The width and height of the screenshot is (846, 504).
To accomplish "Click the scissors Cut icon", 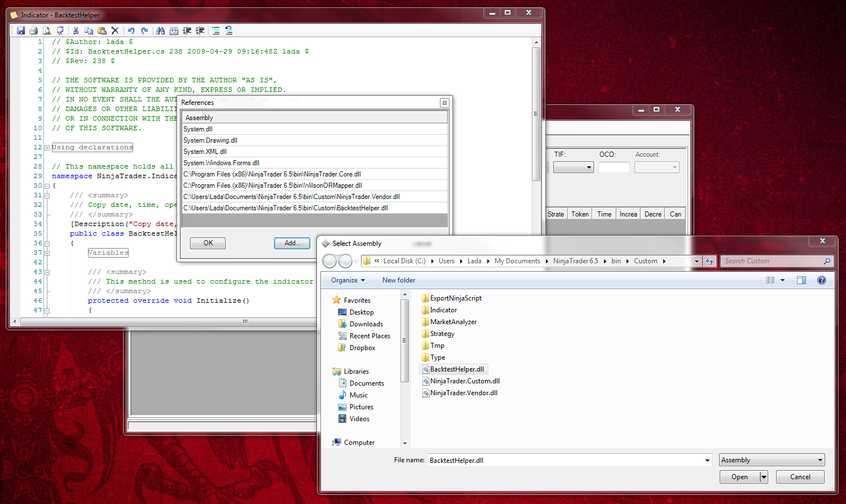I will tap(76, 30).
